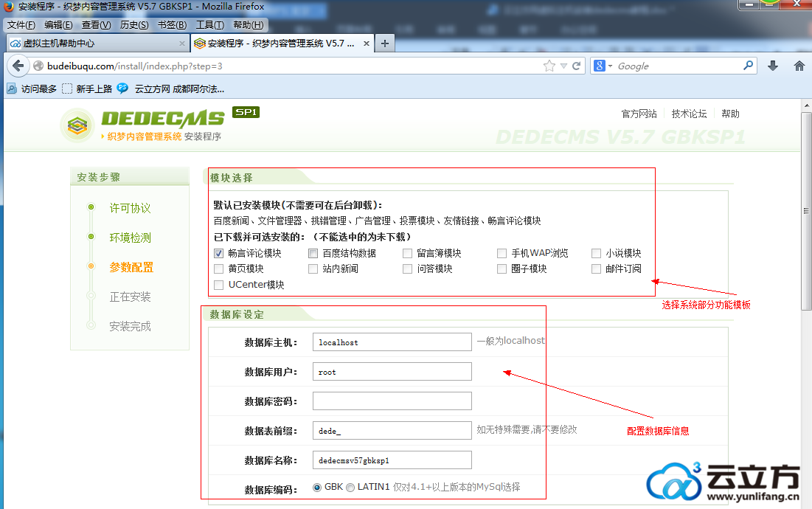
Task: Open the 查看(V) menu
Action: pyautogui.click(x=96, y=25)
